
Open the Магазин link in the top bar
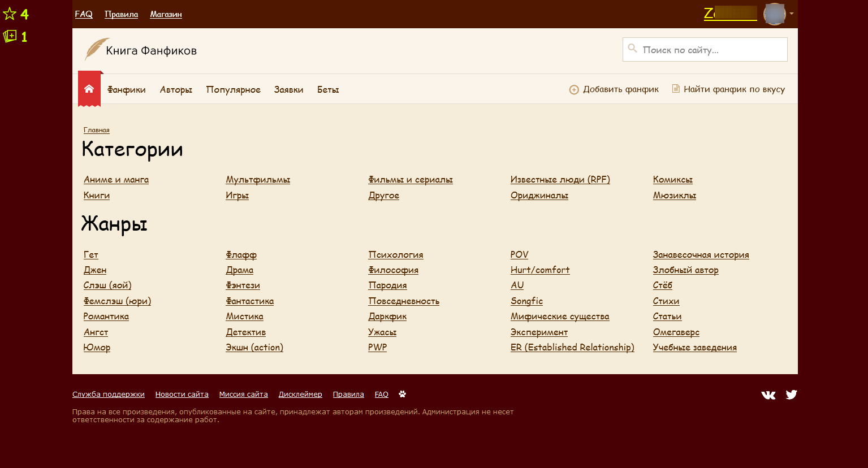click(x=165, y=14)
